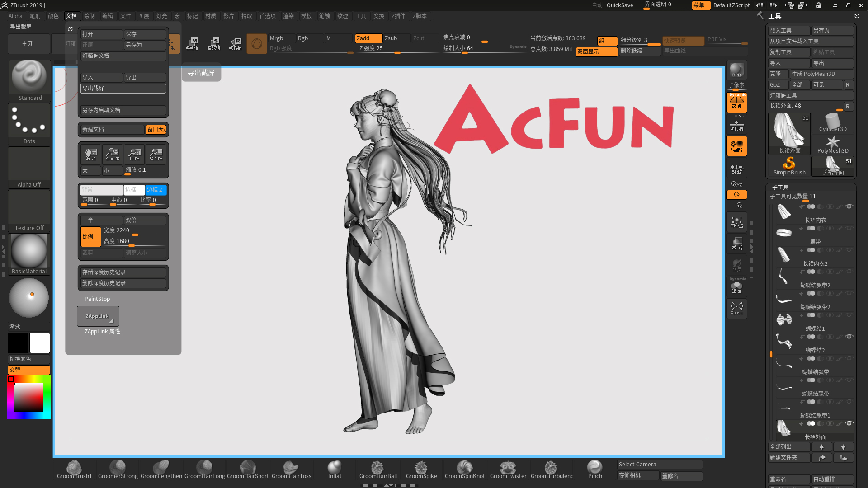This screenshot has width=868, height=488.
Task: Select the Pinch brush
Action: [595, 469]
